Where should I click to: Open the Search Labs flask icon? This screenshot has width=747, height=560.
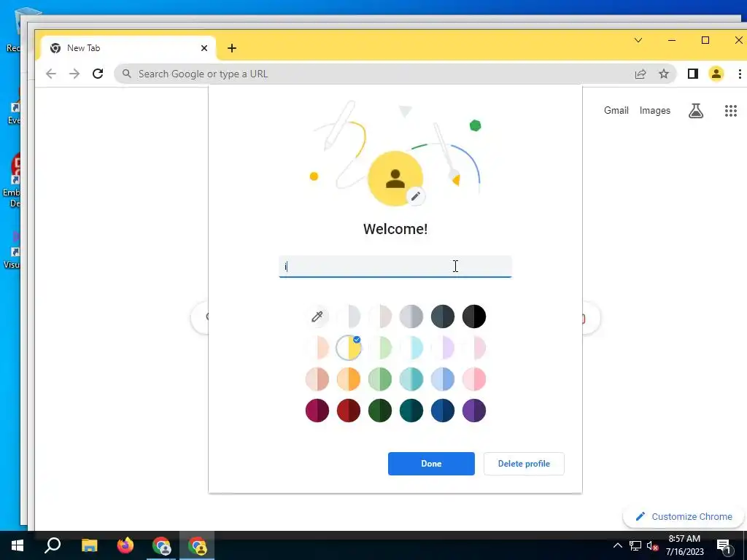(695, 111)
